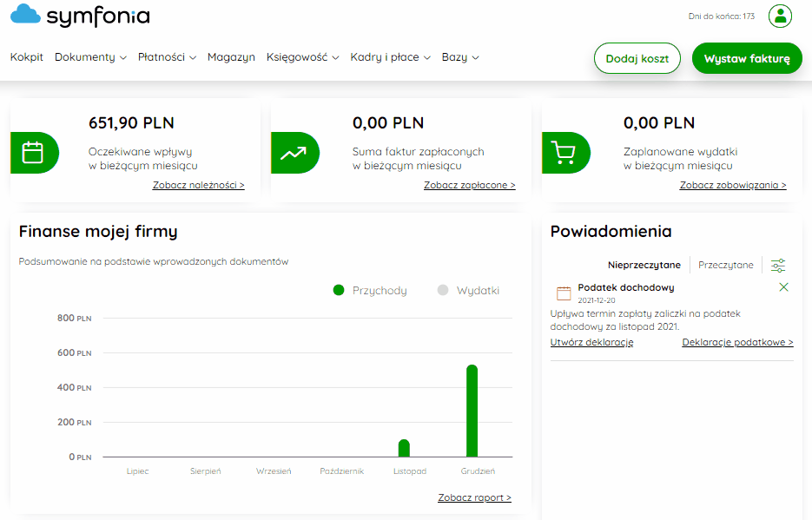Image resolution: width=812 pixels, height=520 pixels.
Task: Open the Kadry i płace menu
Action: click(384, 57)
